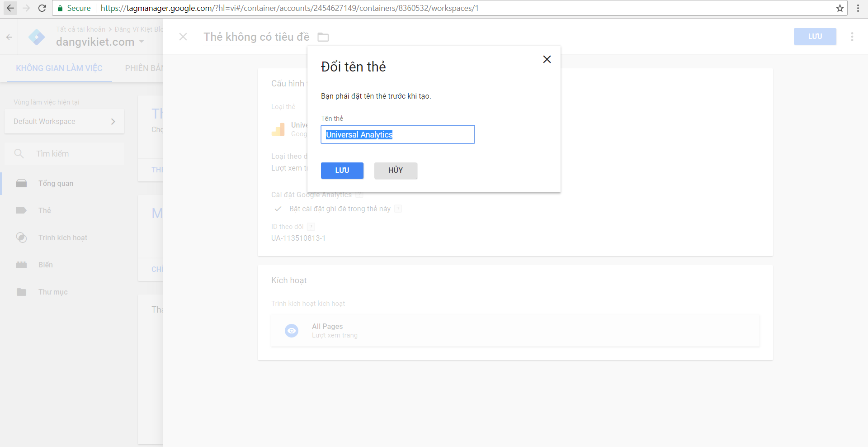Viewport: 868px width, 447px height.
Task: Click the Universal Analytics tag type icon
Action: [278, 129]
